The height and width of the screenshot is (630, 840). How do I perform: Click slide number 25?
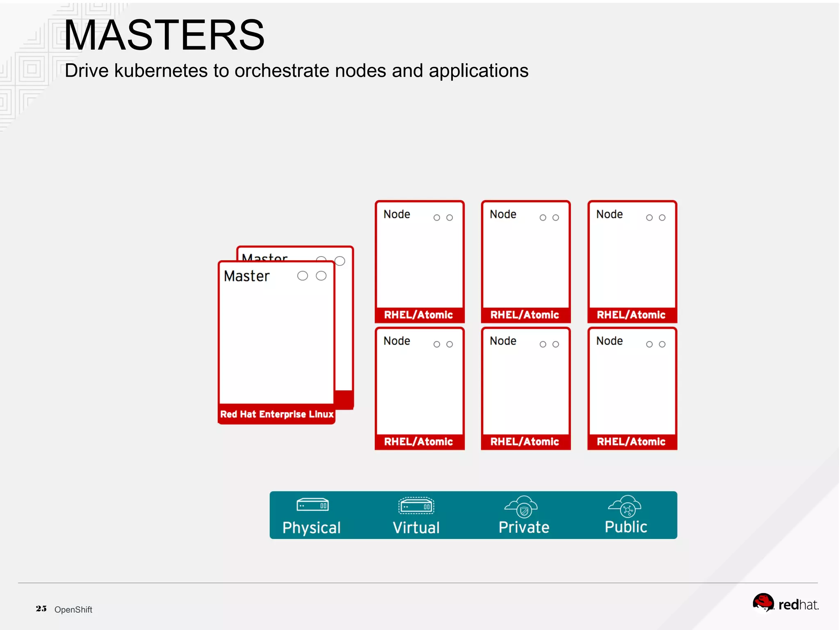click(x=41, y=609)
